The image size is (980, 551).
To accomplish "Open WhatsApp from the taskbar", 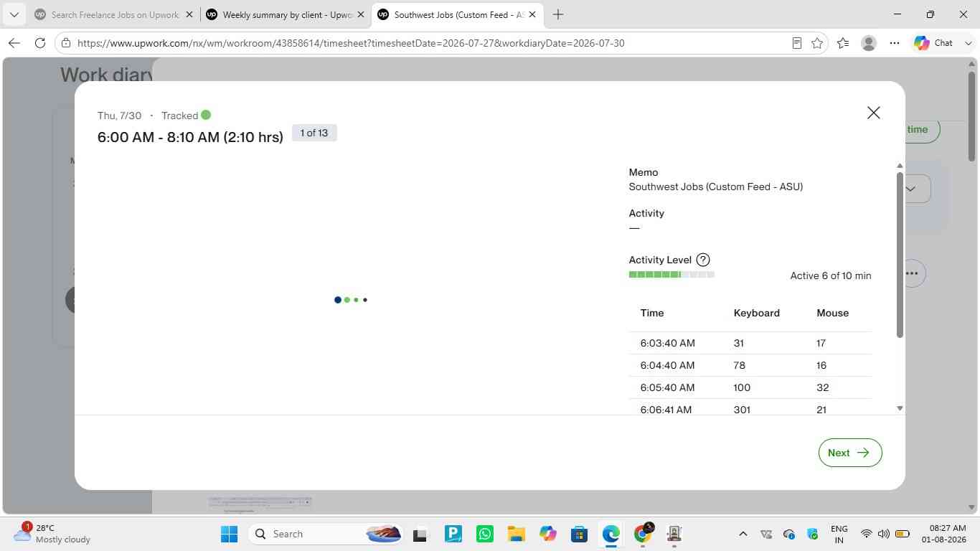I will (485, 534).
